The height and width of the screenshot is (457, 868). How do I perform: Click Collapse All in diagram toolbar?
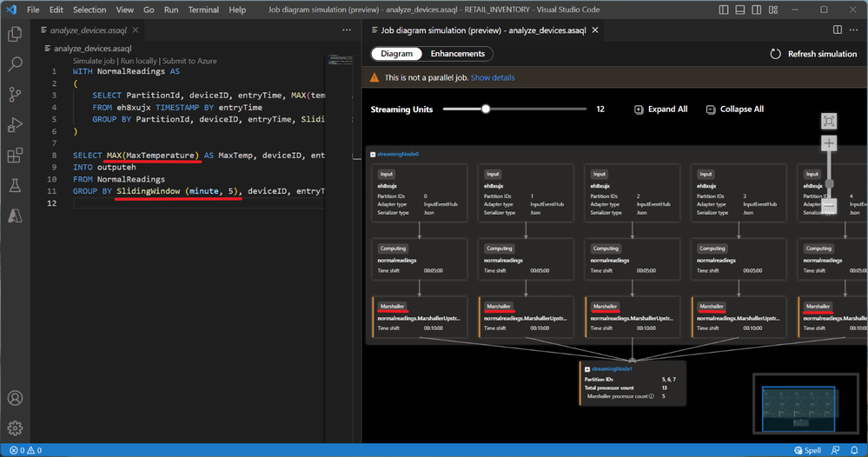coord(735,109)
